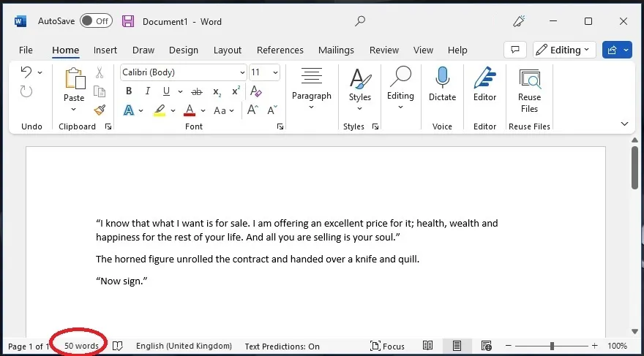
Task: Open the Editing mode dropdown
Action: [562, 50]
